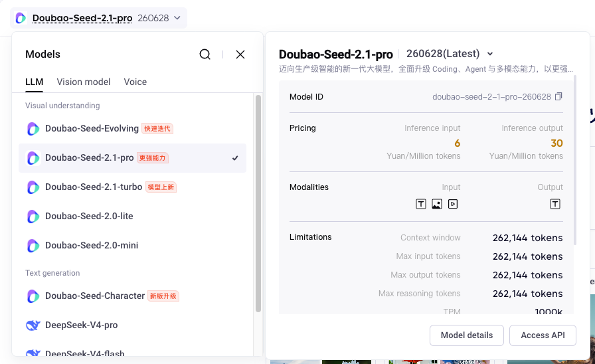Viewport: 595px width, 364px height.
Task: Click the 更强能力 tag on Doubao-Seed-2.1-pro
Action: click(x=152, y=158)
